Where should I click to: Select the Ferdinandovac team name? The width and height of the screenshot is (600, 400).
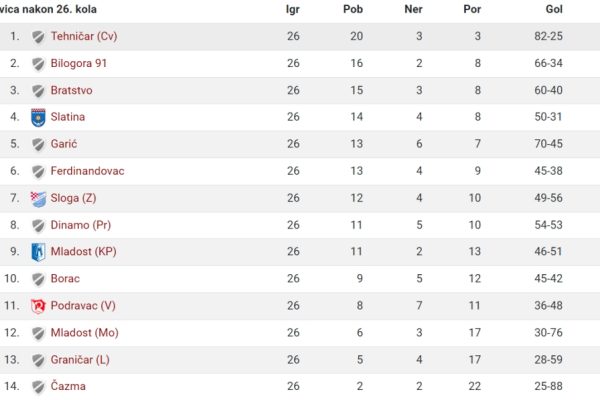pos(87,171)
